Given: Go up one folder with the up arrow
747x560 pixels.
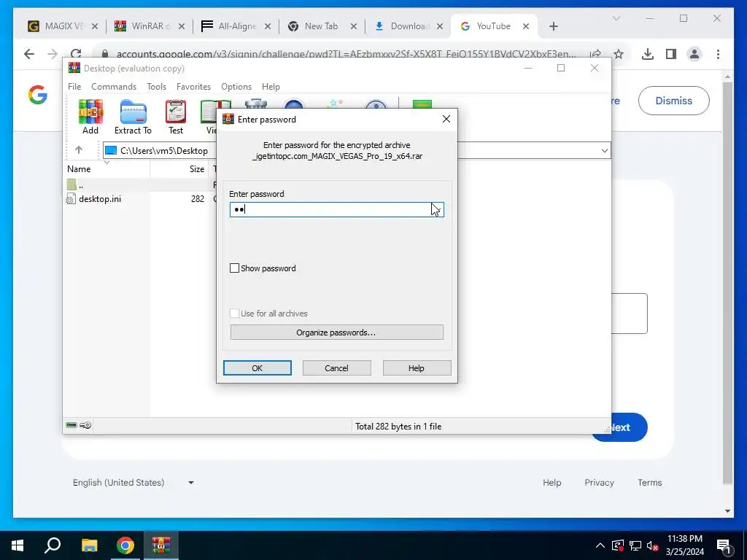Looking at the screenshot, I should pyautogui.click(x=79, y=150).
